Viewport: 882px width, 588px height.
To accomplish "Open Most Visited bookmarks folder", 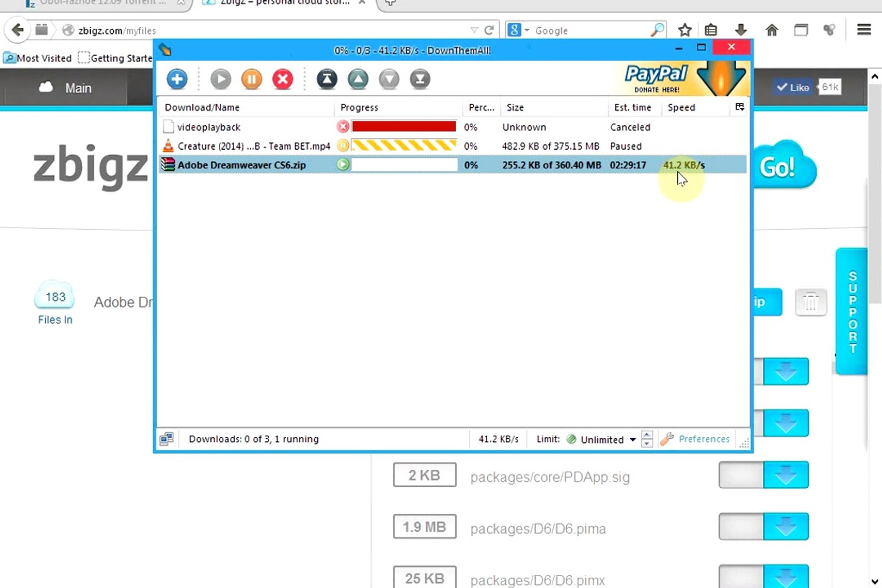I will [x=38, y=58].
